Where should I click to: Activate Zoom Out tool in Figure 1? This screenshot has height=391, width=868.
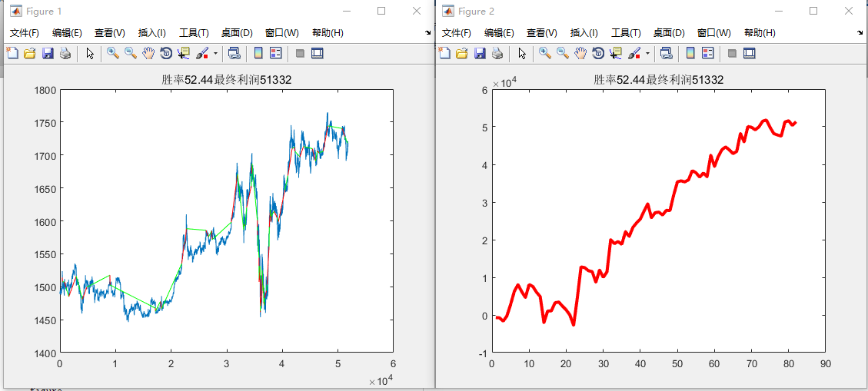(131, 53)
